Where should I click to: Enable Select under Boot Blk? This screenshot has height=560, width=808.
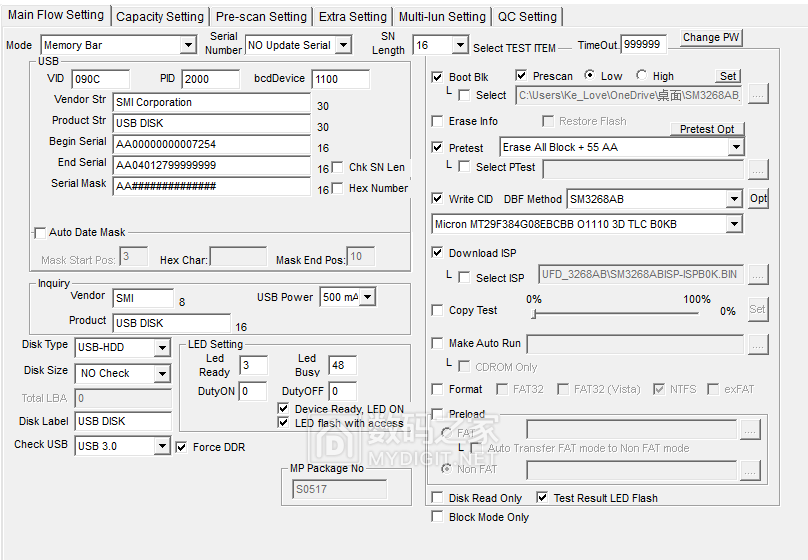pos(464,95)
